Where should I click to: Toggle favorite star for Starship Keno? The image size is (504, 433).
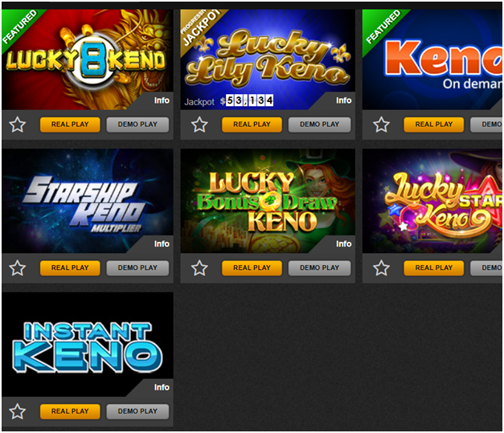[18, 268]
